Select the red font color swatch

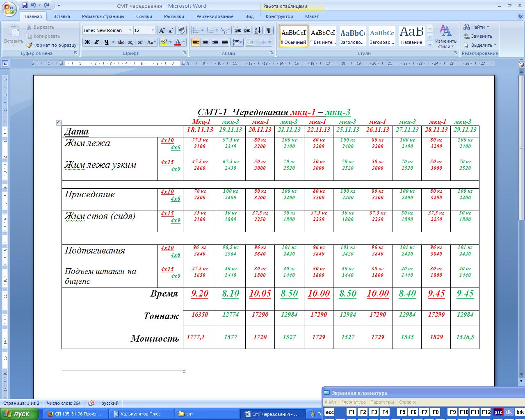[x=178, y=42]
